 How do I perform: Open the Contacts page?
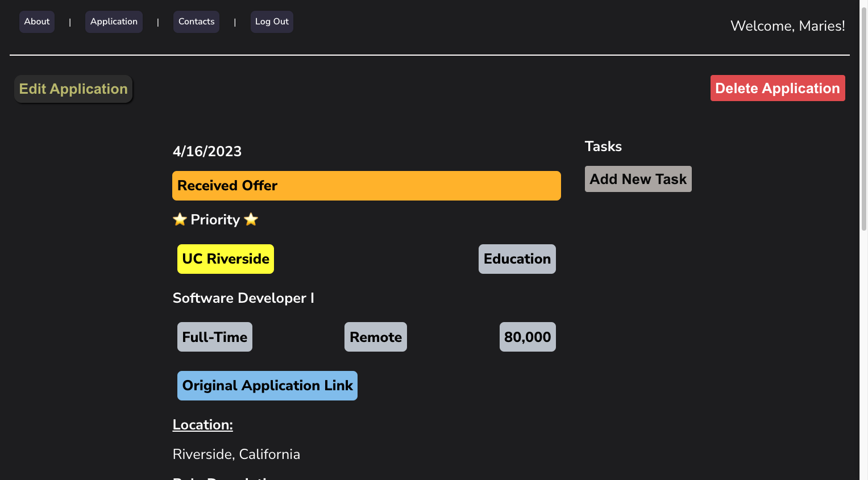[196, 22]
